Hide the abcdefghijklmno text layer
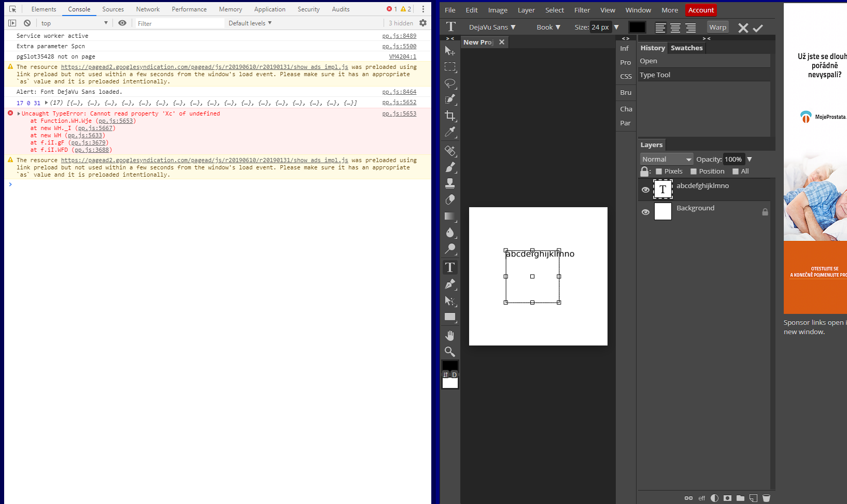 click(645, 190)
